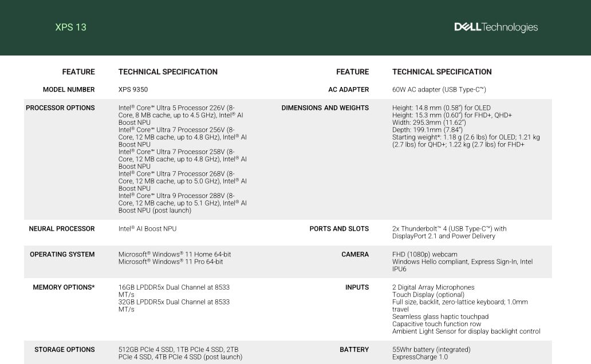This screenshot has width=591, height=364.
Task: Select 2 Digital Array Microphones line
Action: [x=433, y=287]
